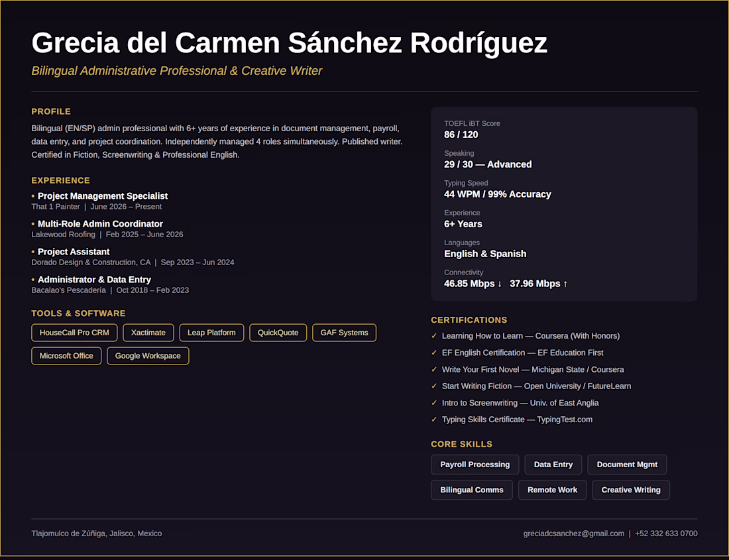Click the Write Your First Novel certification
Screen dimensions: 729x560
point(533,369)
